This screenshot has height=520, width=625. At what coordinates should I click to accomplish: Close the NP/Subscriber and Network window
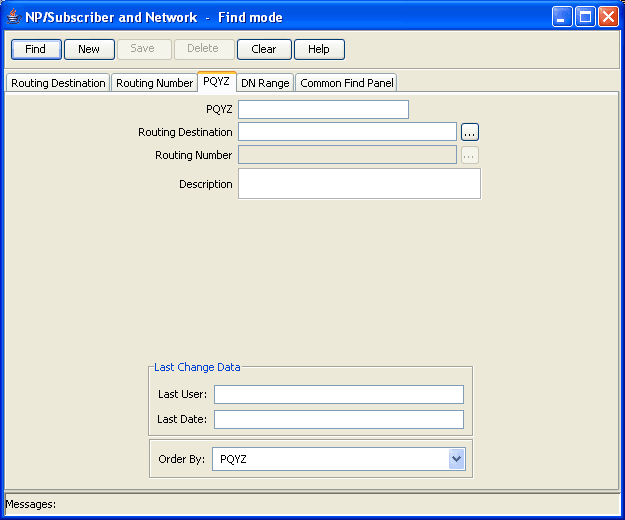click(609, 17)
